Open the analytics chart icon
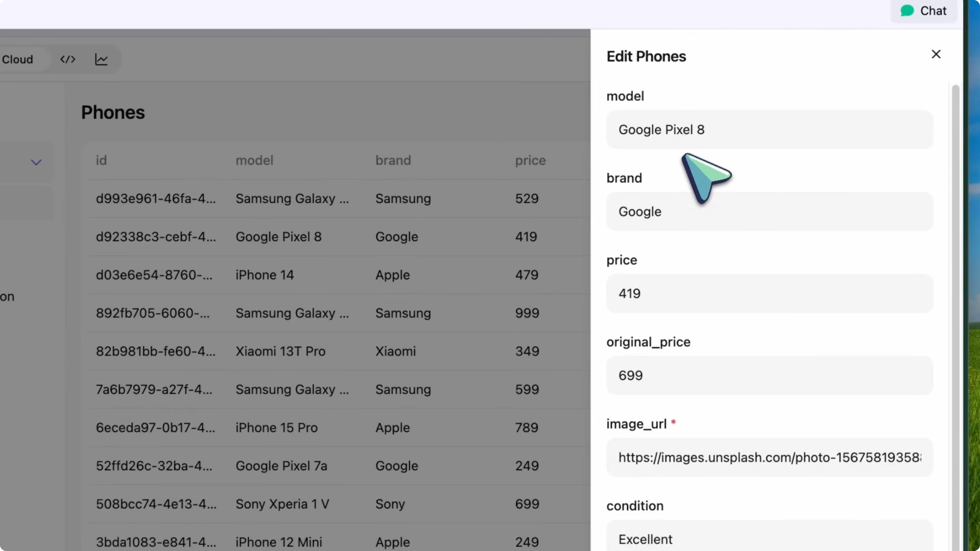This screenshot has width=980, height=551. (101, 59)
